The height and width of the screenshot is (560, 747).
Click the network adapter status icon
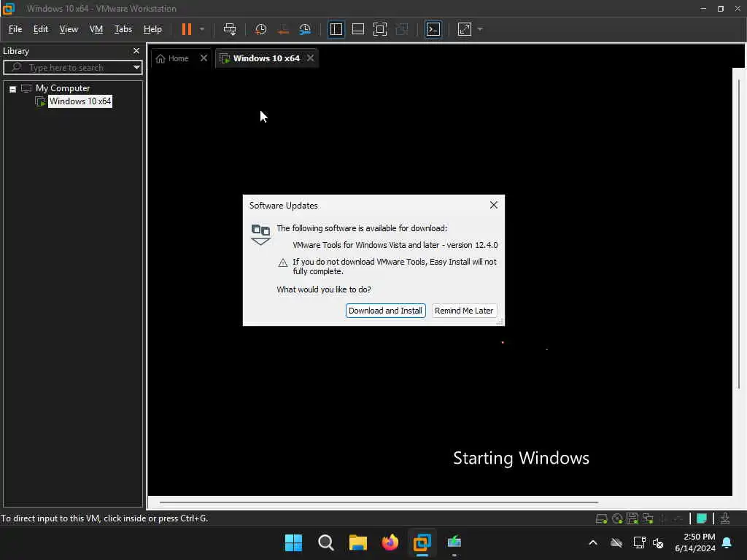648,519
